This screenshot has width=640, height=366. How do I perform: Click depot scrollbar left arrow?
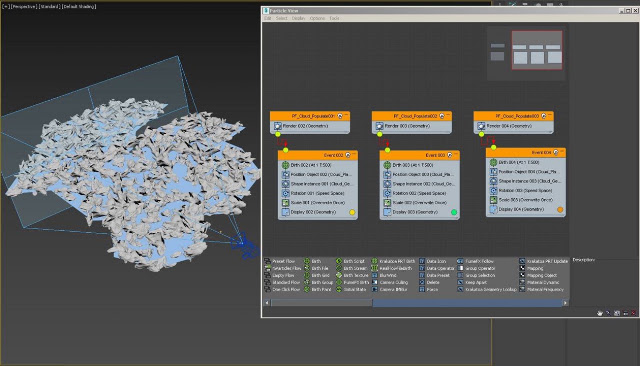click(267, 303)
